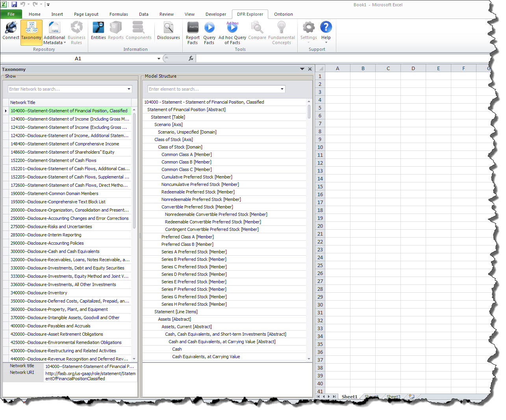Switch to the Home ribbon tab
This screenshot has width=506, height=420.
(x=35, y=14)
